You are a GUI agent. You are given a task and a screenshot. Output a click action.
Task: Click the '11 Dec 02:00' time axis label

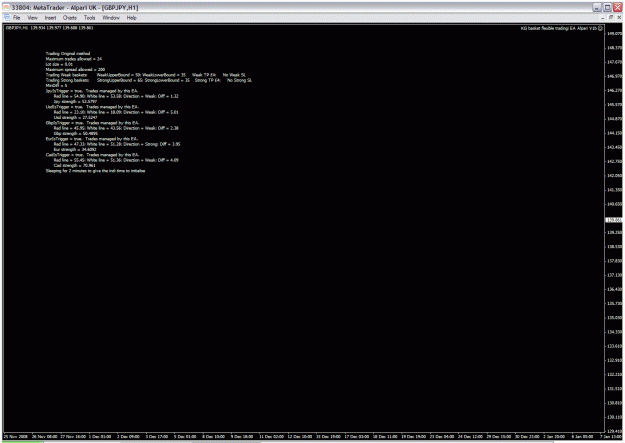(x=272, y=437)
